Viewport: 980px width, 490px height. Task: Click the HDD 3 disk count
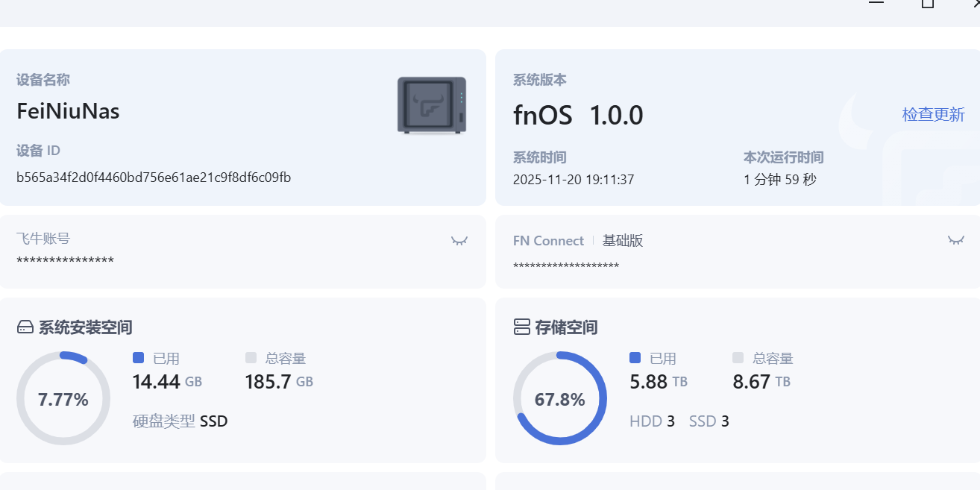click(652, 421)
